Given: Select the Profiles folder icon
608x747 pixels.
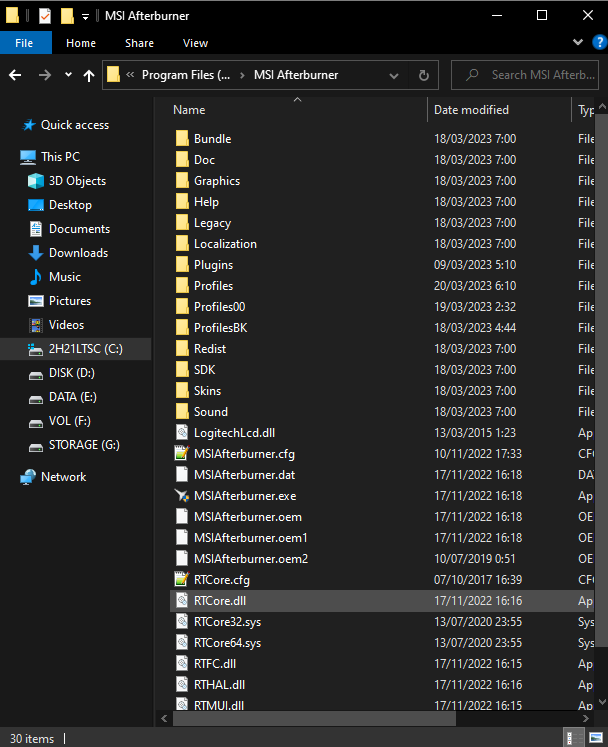Looking at the screenshot, I should pyautogui.click(x=182, y=286).
